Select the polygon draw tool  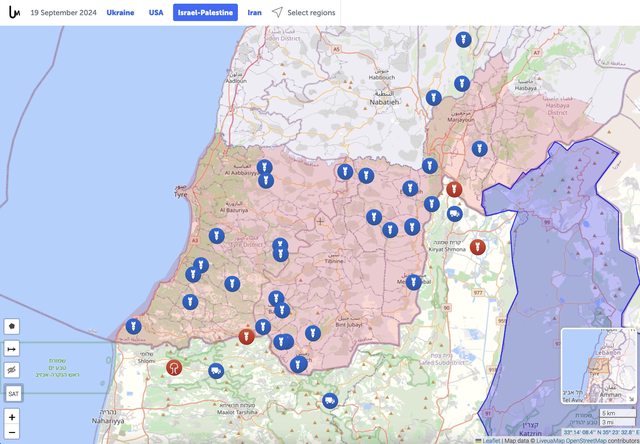click(13, 326)
